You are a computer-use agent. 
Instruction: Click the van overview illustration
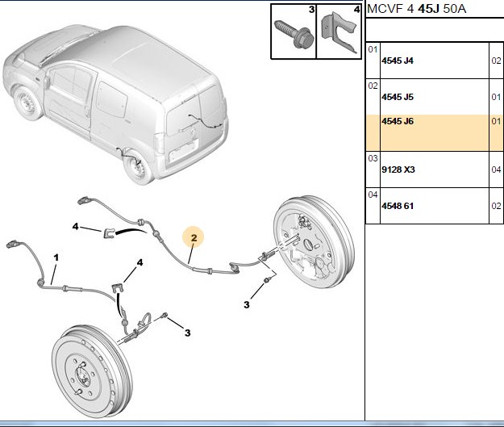[115, 103]
